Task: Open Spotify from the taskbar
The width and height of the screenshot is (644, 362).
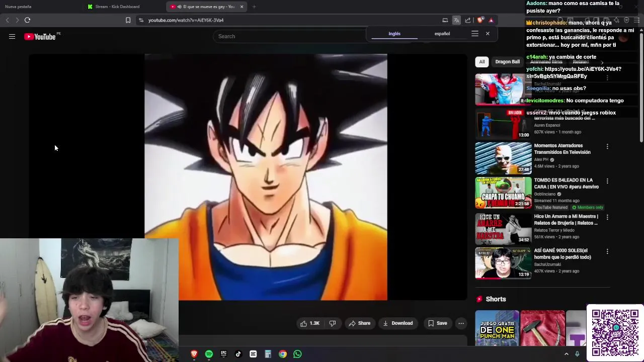Action: [x=209, y=354]
